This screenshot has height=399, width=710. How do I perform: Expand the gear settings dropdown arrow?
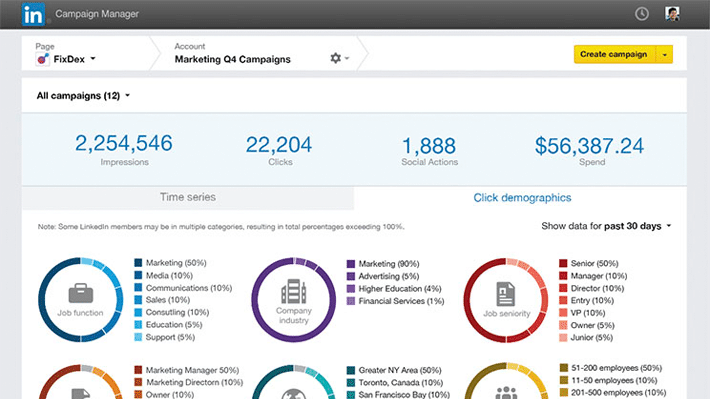click(x=347, y=58)
